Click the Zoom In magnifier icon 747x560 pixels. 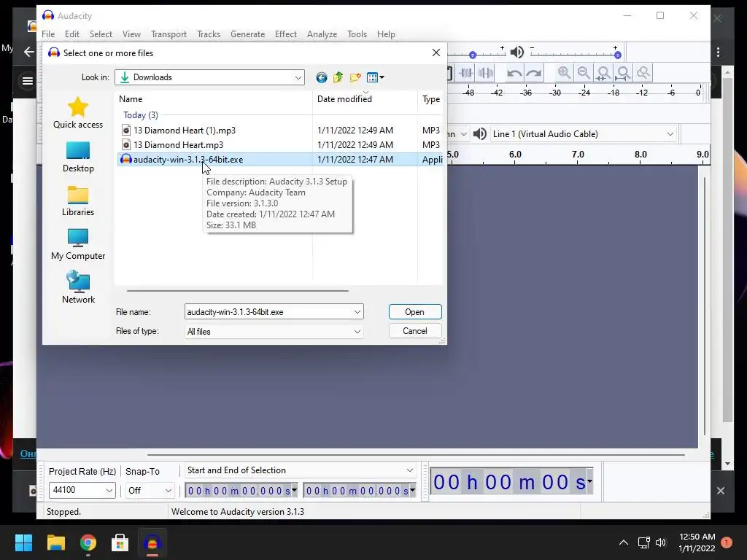click(564, 73)
